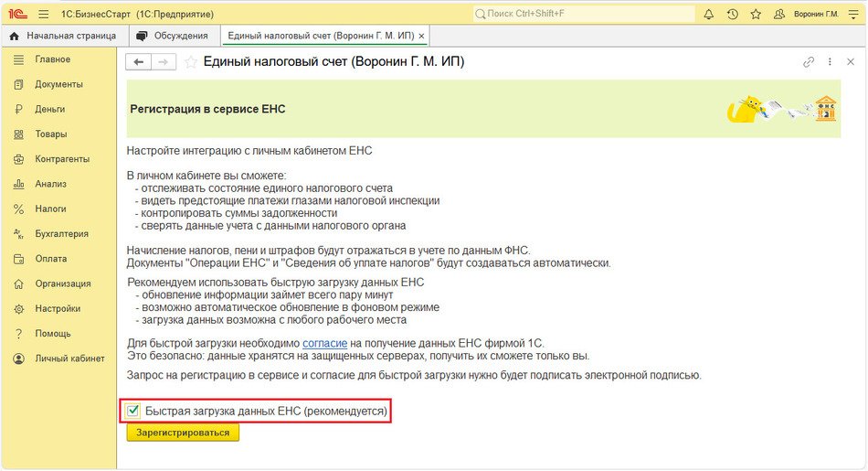Click the Товары boxes icon

(x=19, y=134)
